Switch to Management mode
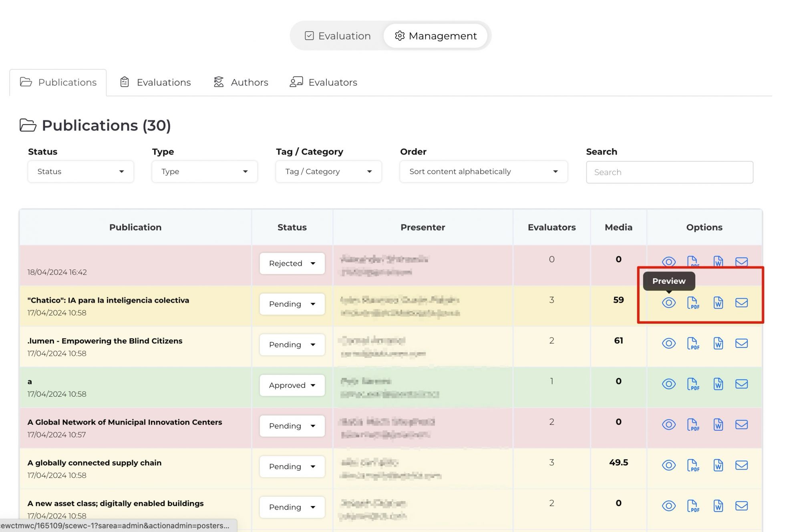 [x=435, y=36]
